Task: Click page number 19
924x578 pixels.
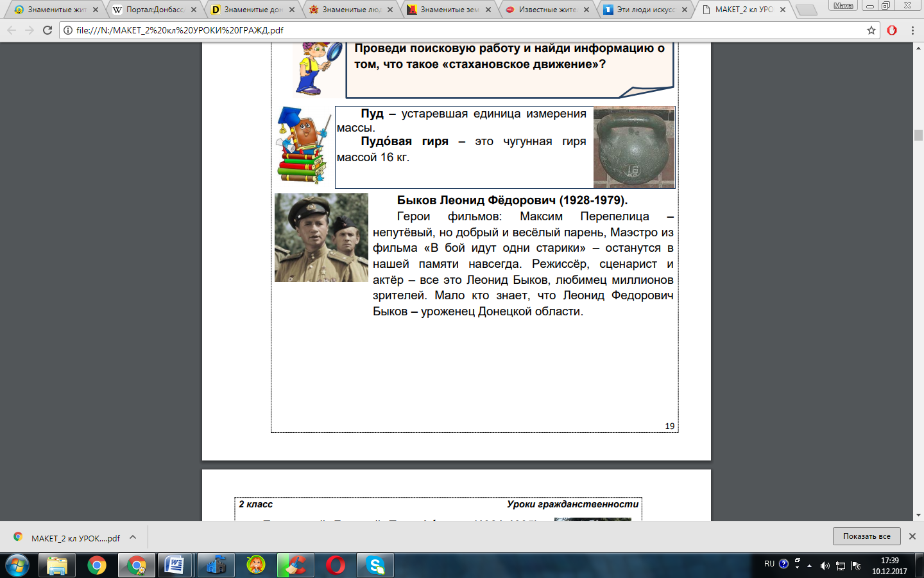Action: point(670,426)
